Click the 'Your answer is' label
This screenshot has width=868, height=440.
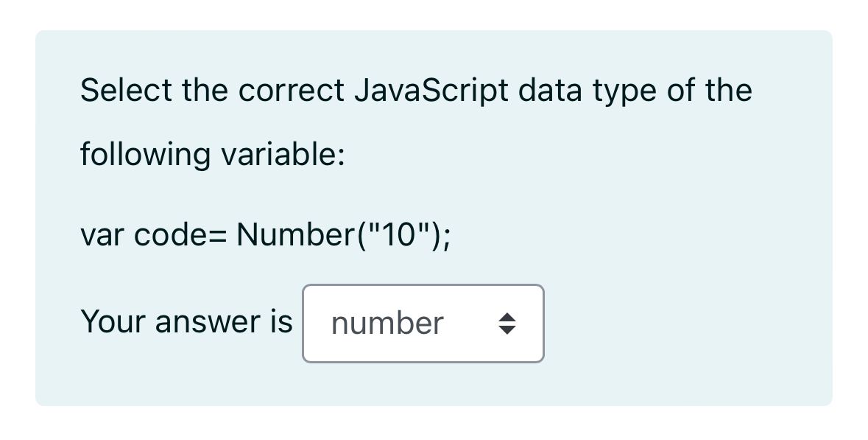point(186,321)
